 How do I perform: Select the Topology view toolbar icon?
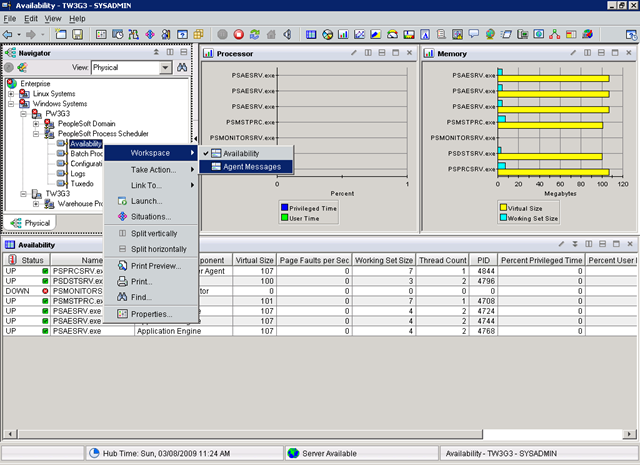coord(555,34)
